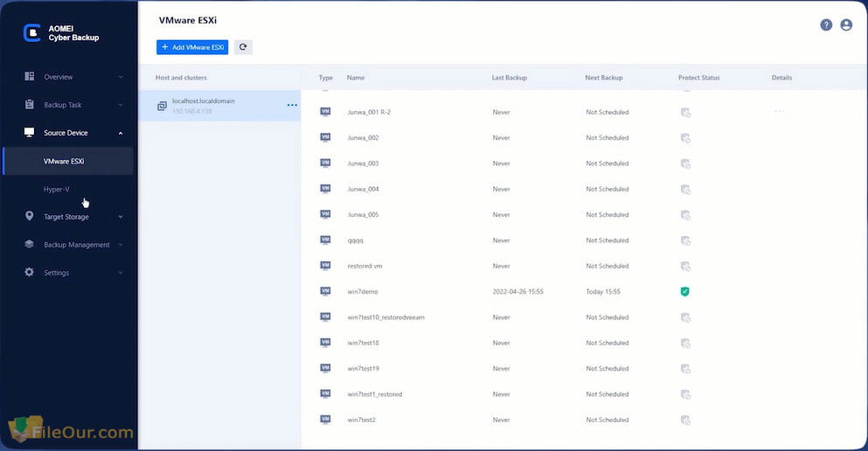This screenshot has width=868, height=451.
Task: Click the Protect Status column header
Action: click(x=699, y=78)
